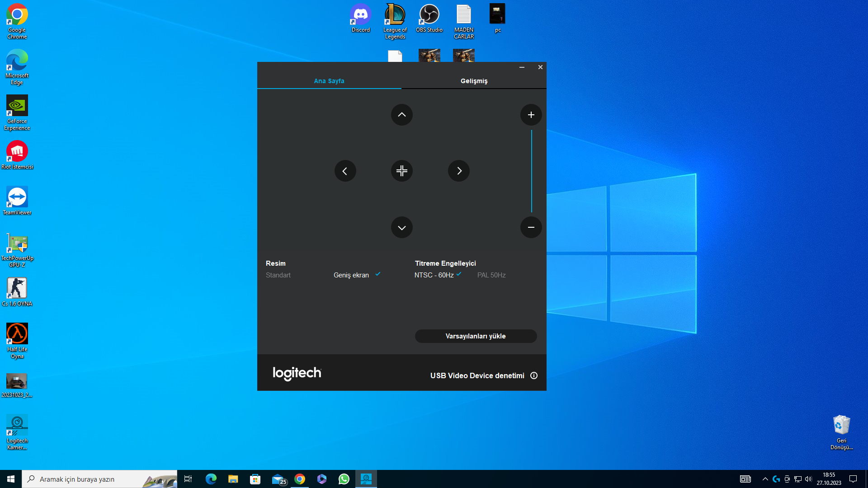Click the Windows search box
The width and height of the screenshot is (868, 488).
tap(99, 479)
